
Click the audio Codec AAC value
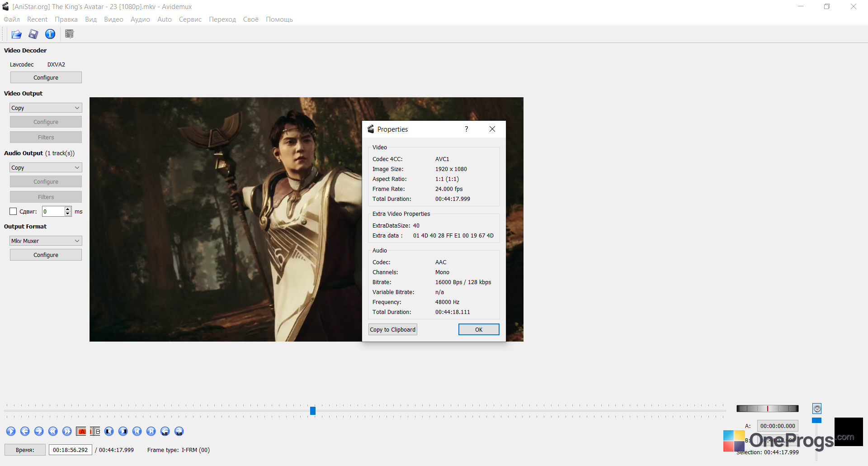click(x=441, y=262)
